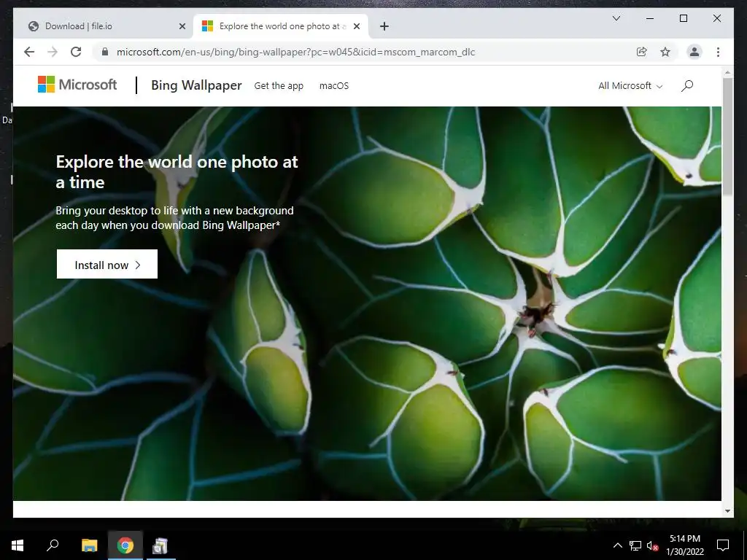Screen dimensions: 747x560
Task: Open network status tray icon
Action: click(635, 545)
